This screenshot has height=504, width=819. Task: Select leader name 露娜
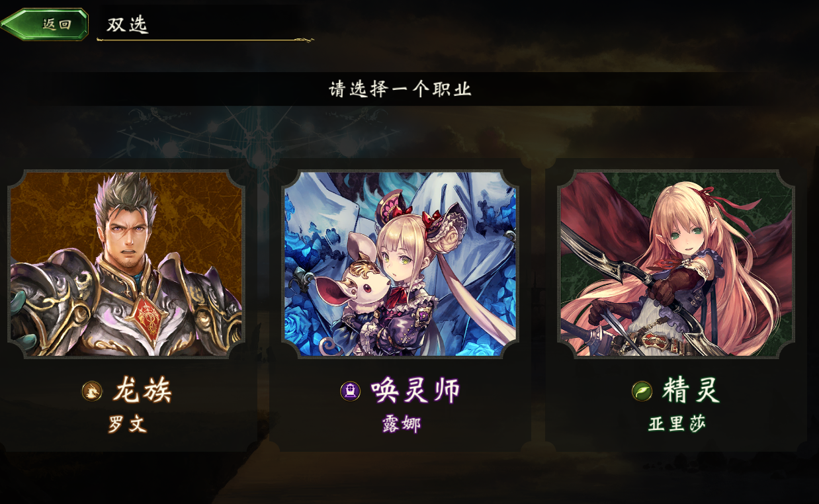tap(401, 424)
